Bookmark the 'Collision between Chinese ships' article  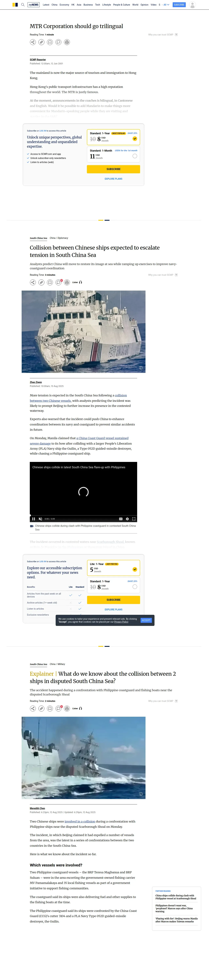click(x=50, y=282)
